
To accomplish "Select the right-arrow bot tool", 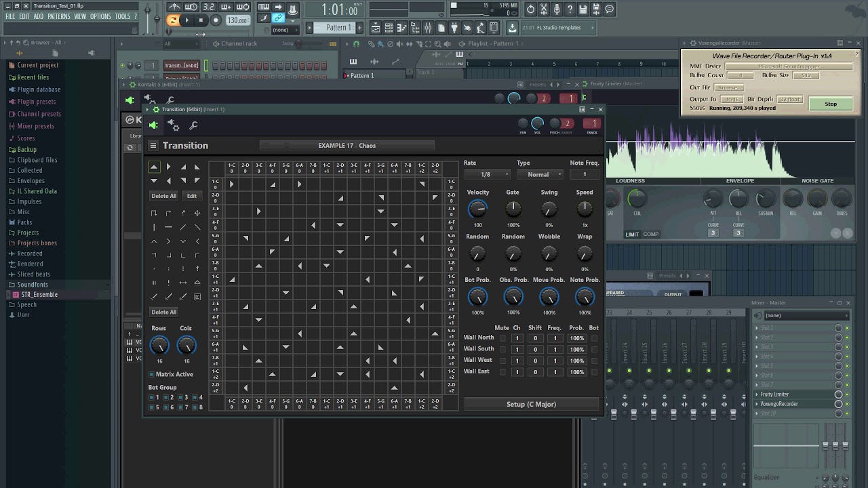I will (x=169, y=167).
